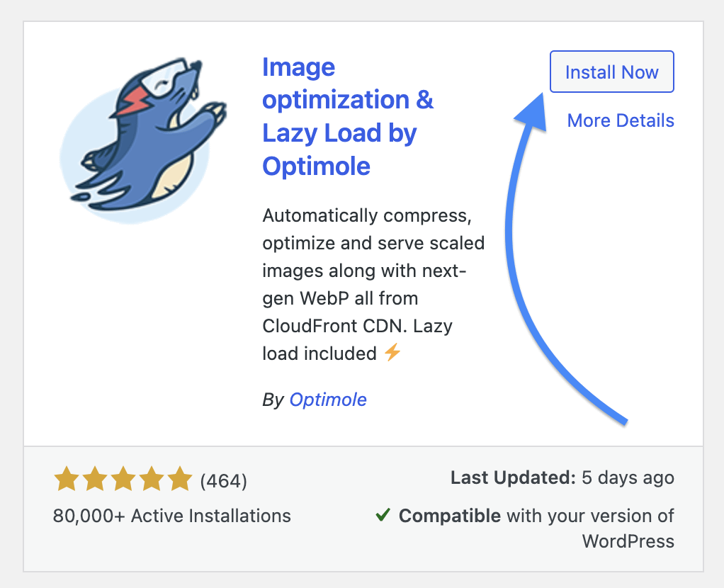Screen dimensions: 724x588
Task: Visit the Optimole author link
Action: pos(328,400)
